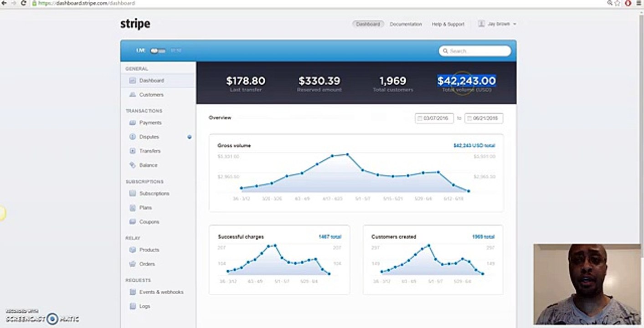Viewport: 644px width, 328px height.
Task: Click the Payments icon in sidebar
Action: tap(132, 123)
